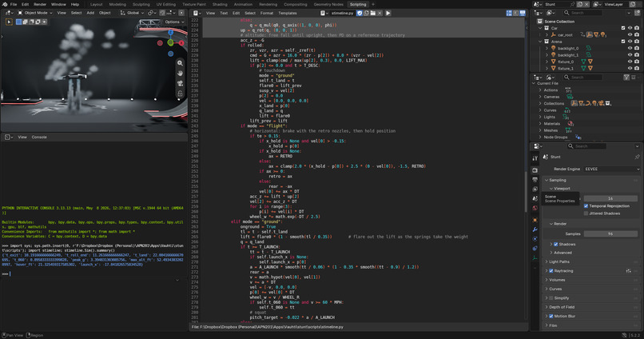Hide backlight_0 with its eye icon

630,48
